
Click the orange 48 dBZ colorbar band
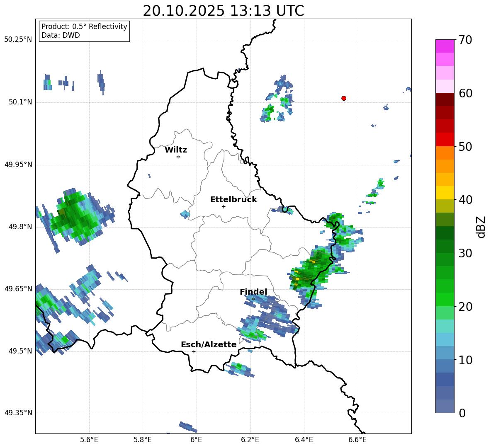445,153
